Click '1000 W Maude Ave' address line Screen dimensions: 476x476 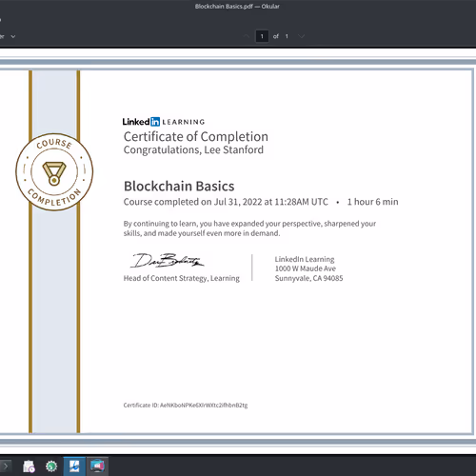point(306,268)
